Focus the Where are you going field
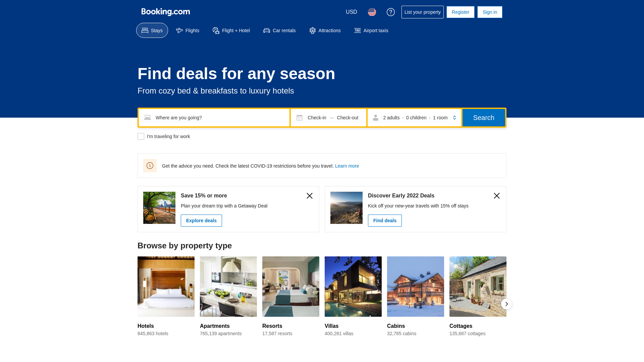Screen dimensions: 644x362 pos(214,118)
